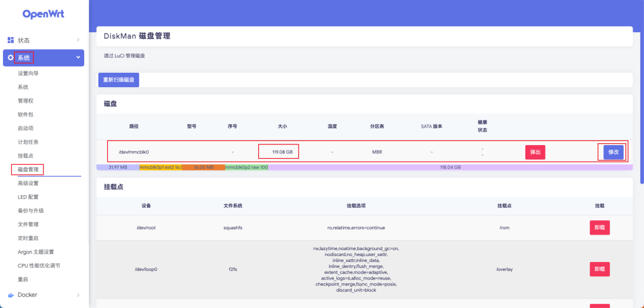The width and height of the screenshot is (644, 308).
Task: Click the Docker whale icon
Action: [x=11, y=294]
